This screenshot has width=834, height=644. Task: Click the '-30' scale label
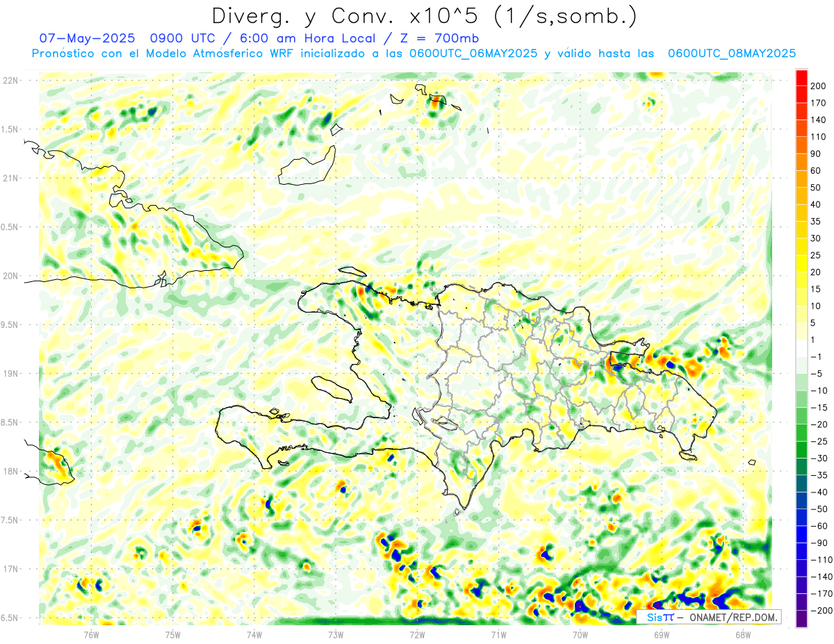pyautogui.click(x=819, y=458)
